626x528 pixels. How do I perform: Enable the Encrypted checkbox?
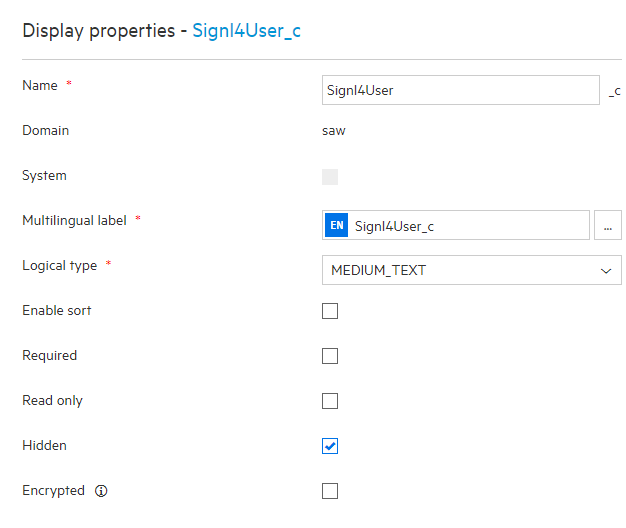tap(330, 491)
